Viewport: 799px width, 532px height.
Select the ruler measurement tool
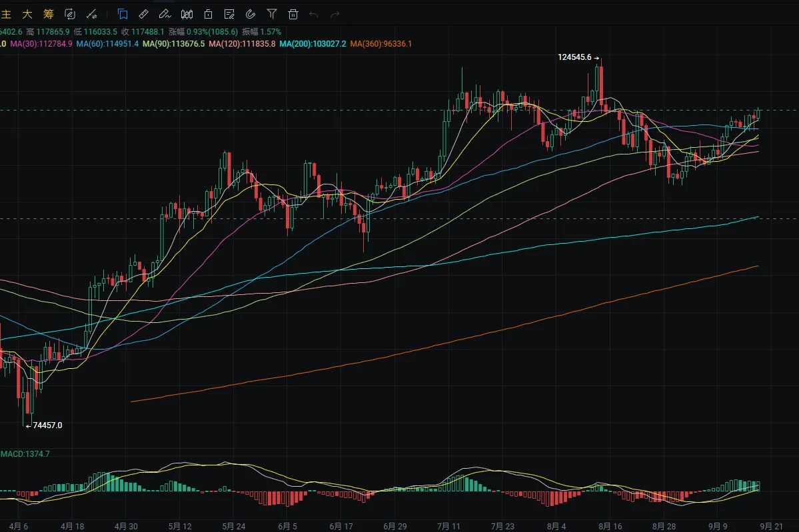pyautogui.click(x=143, y=13)
